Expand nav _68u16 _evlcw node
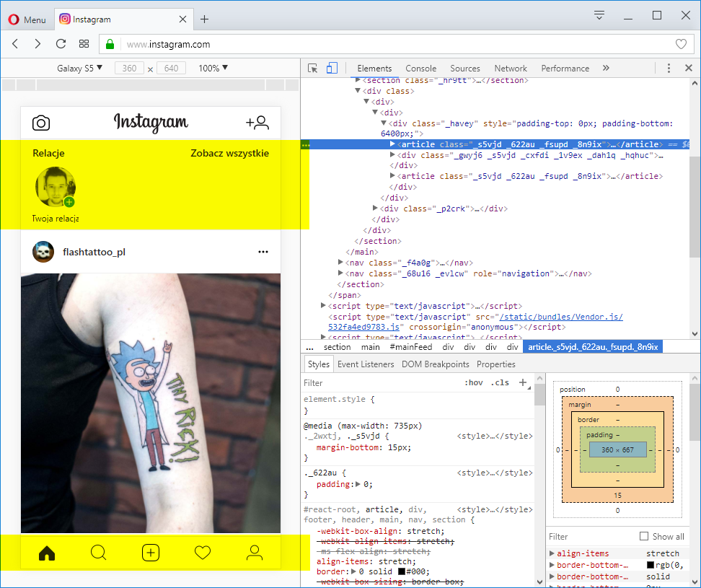Screen dimensions: 701x588 click(x=340, y=273)
